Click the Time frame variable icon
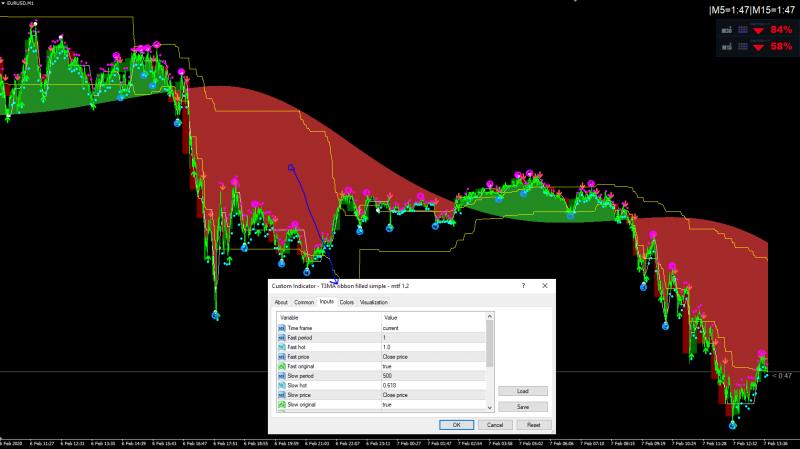The image size is (800, 449). click(x=282, y=328)
